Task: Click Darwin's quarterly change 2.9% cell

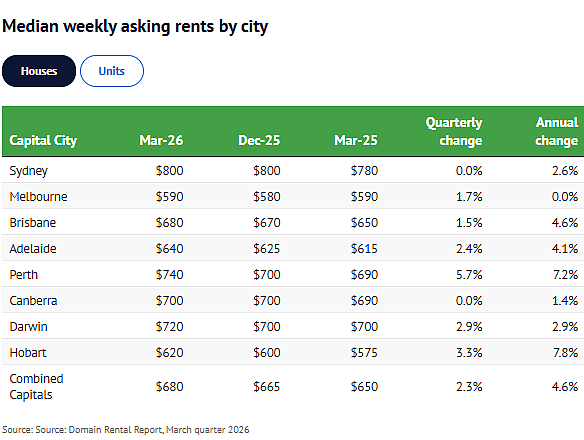Action: (x=469, y=327)
